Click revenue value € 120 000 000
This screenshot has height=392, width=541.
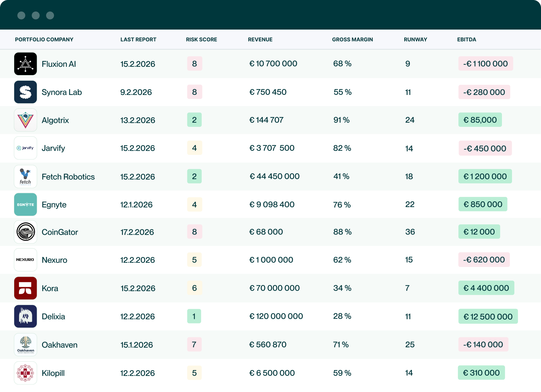[x=276, y=316]
